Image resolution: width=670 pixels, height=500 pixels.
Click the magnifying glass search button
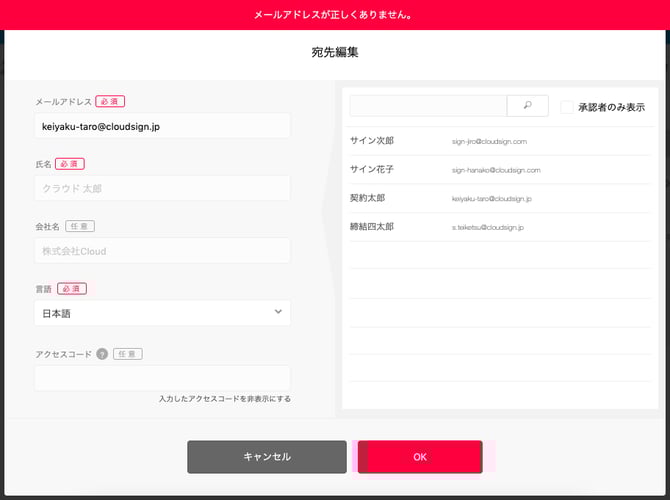pos(528,105)
